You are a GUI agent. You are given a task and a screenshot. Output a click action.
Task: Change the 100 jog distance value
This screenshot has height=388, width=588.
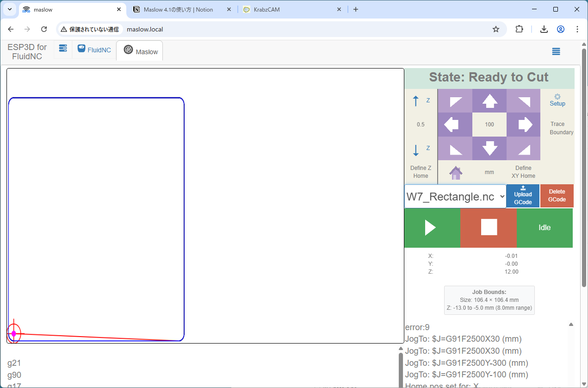(x=489, y=125)
